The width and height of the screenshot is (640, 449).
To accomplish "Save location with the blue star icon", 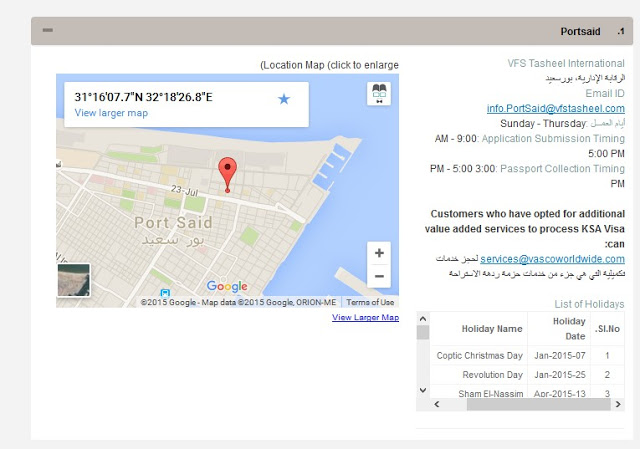I will [x=284, y=99].
